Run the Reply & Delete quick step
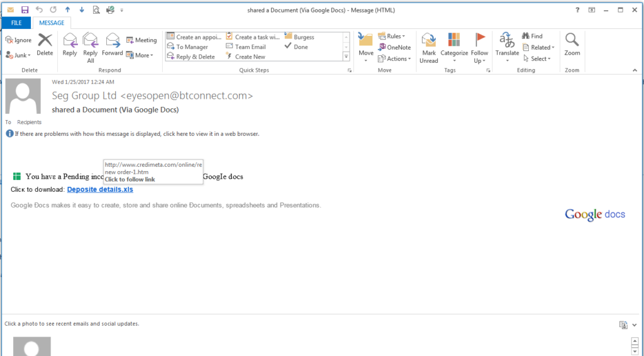644x356 pixels. [191, 57]
